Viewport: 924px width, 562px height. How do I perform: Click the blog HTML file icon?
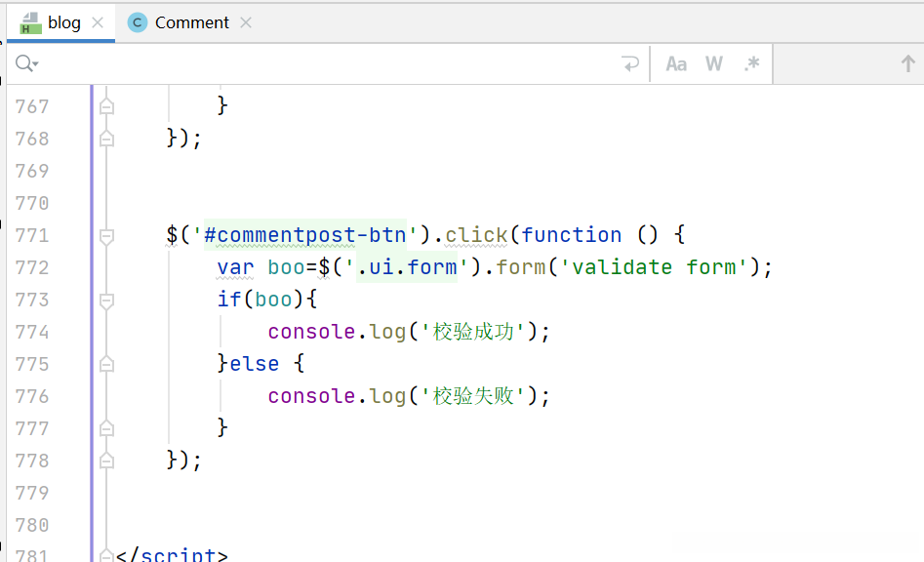click(x=30, y=23)
